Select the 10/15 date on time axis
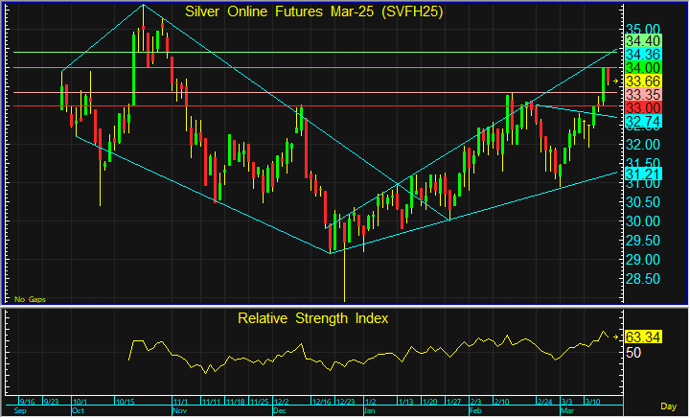 coord(127,401)
